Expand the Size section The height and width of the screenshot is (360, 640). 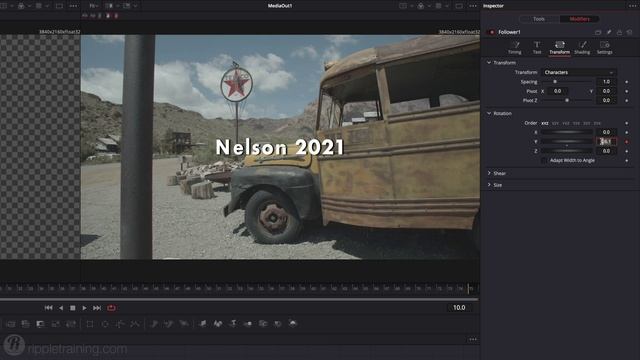489,185
